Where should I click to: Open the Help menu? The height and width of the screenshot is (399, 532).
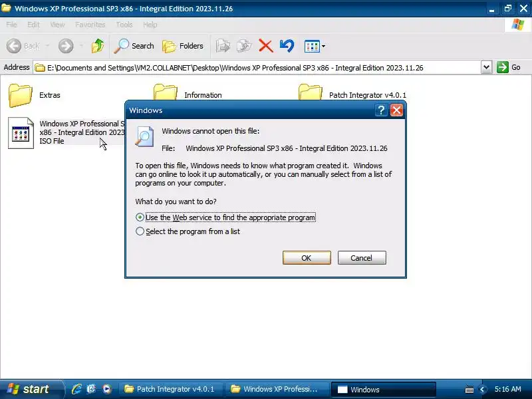150,25
